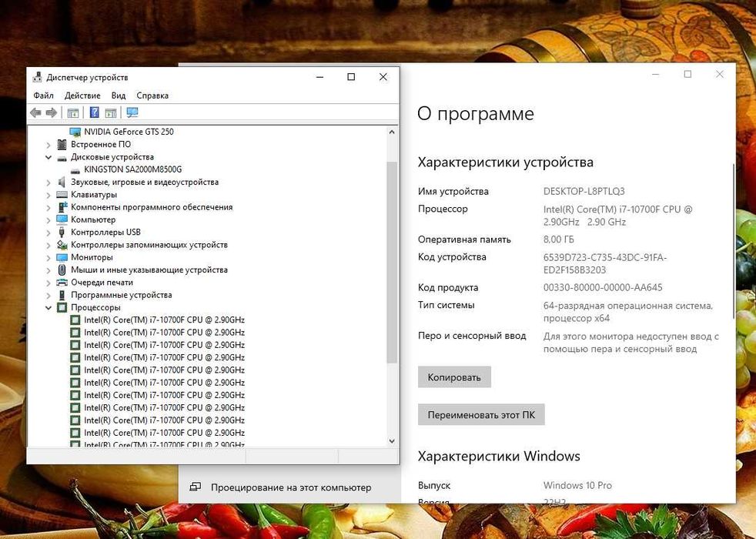This screenshot has height=539, width=756.
Task: Click the Help question mark toolbar icon
Action: (x=95, y=113)
